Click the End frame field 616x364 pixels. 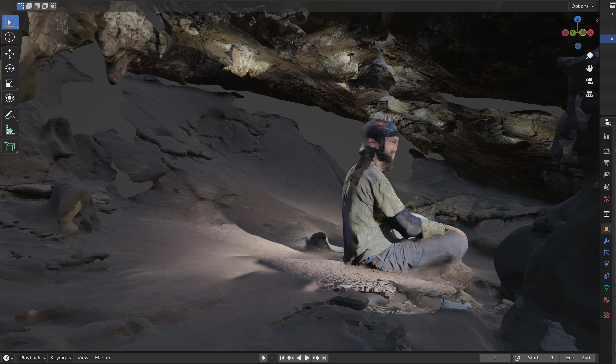(578, 358)
